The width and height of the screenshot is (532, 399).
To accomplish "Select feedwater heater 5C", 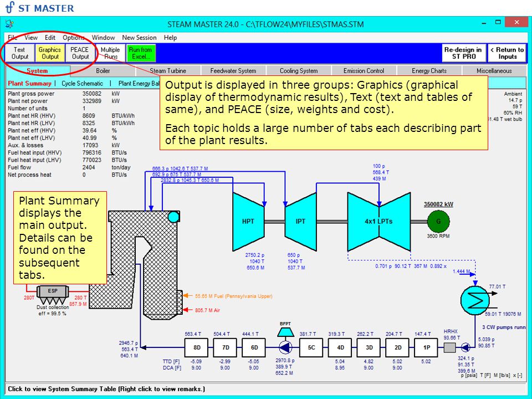I will pos(311,347).
